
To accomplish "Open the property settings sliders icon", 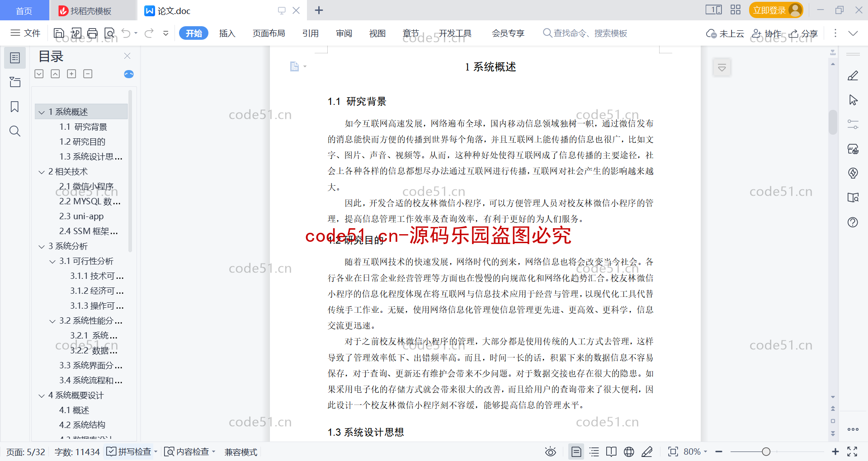I will (853, 124).
